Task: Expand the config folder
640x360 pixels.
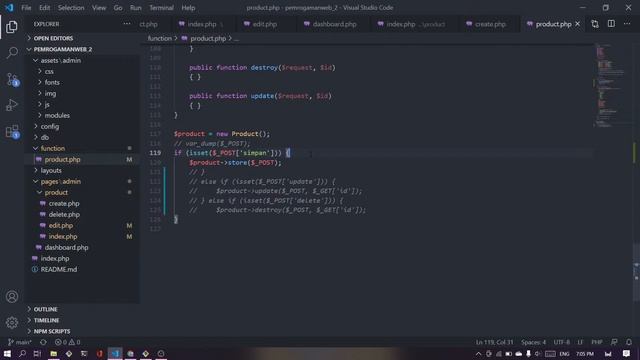Action: pyautogui.click(x=49, y=127)
